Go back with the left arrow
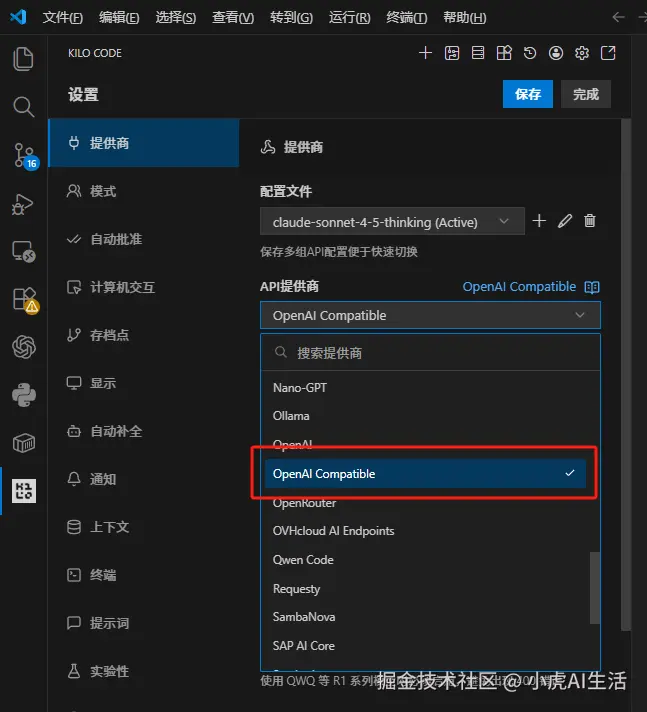Image resolution: width=647 pixels, height=712 pixels. tap(618, 17)
